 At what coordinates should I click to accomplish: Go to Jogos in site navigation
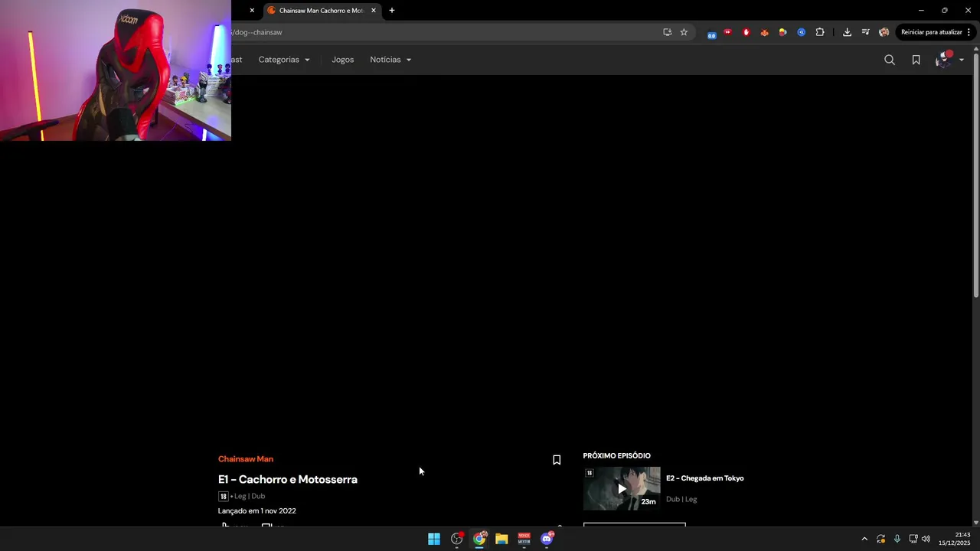[342, 60]
